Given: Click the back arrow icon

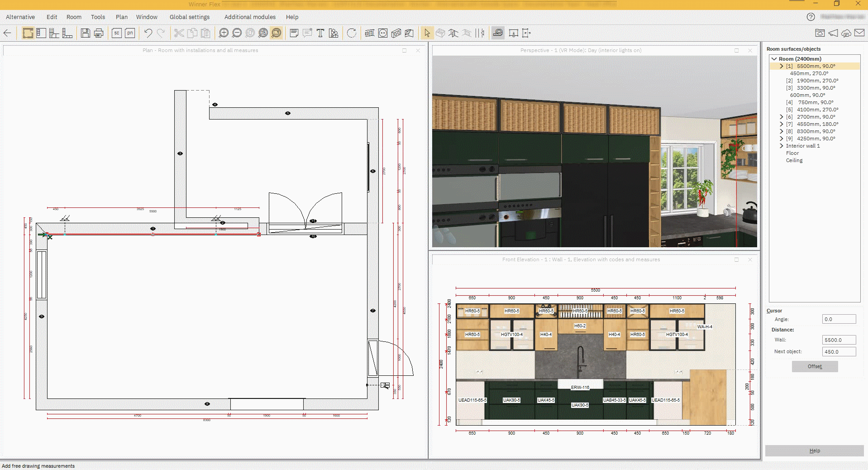Looking at the screenshot, I should point(8,33).
